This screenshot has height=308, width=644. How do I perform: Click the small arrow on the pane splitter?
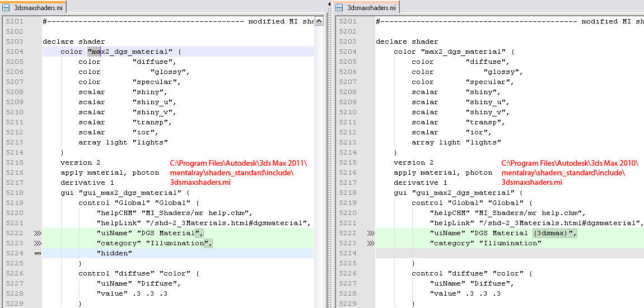click(x=329, y=4)
